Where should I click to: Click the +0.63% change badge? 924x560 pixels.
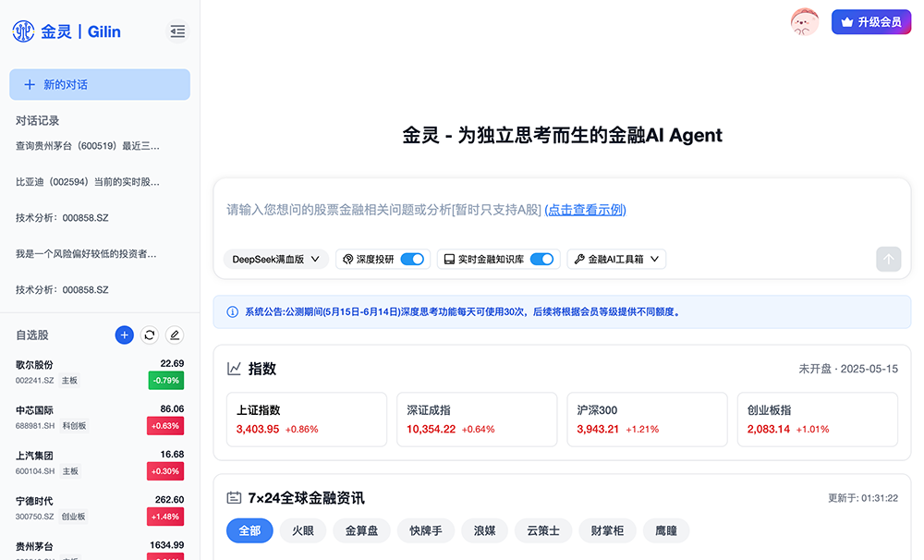click(x=165, y=426)
